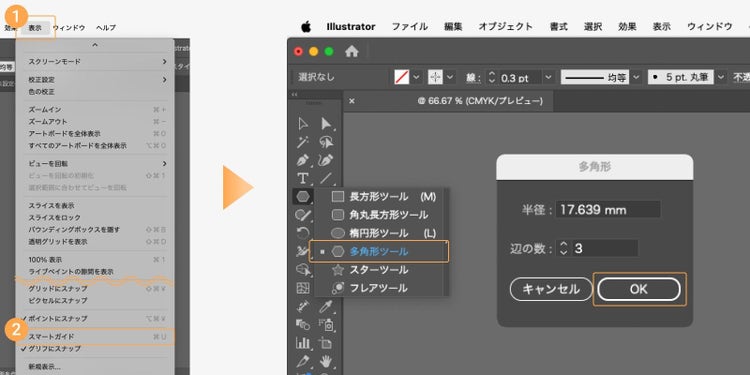Open the 均等 width profile dropdown
750x375 pixels.
636,77
